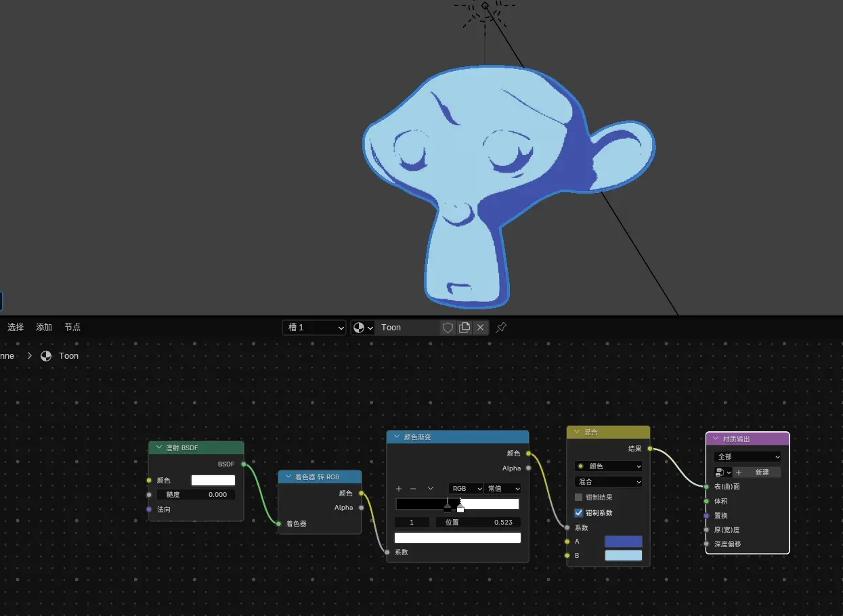The image size is (843, 616).
Task: Click the 表(曲)面 input socket
Action: 706,487
